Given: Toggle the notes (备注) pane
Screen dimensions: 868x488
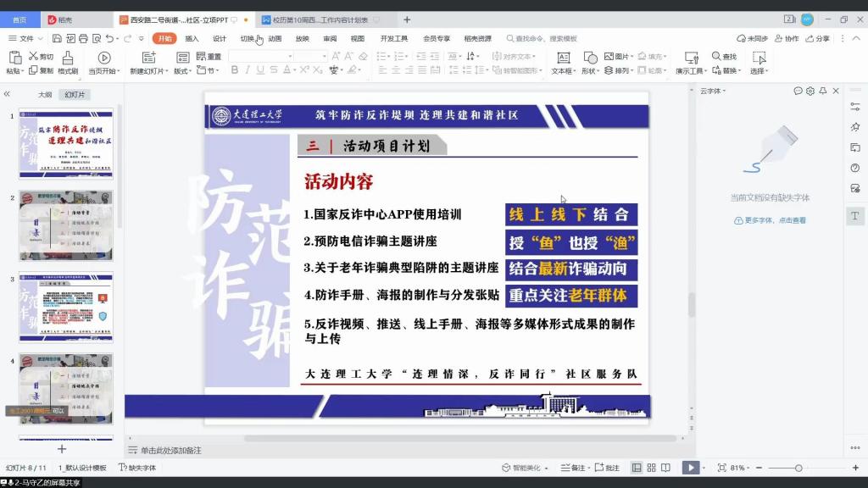Looking at the screenshot, I should click(x=574, y=468).
